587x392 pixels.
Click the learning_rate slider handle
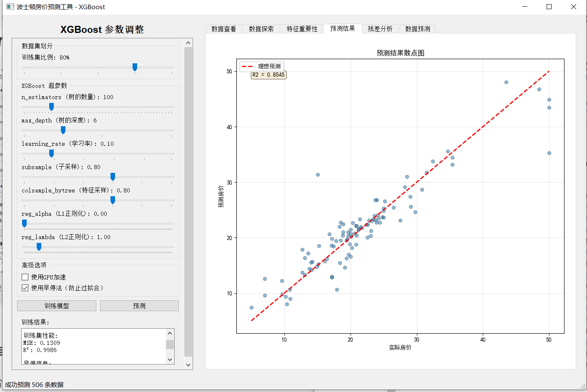(x=51, y=154)
